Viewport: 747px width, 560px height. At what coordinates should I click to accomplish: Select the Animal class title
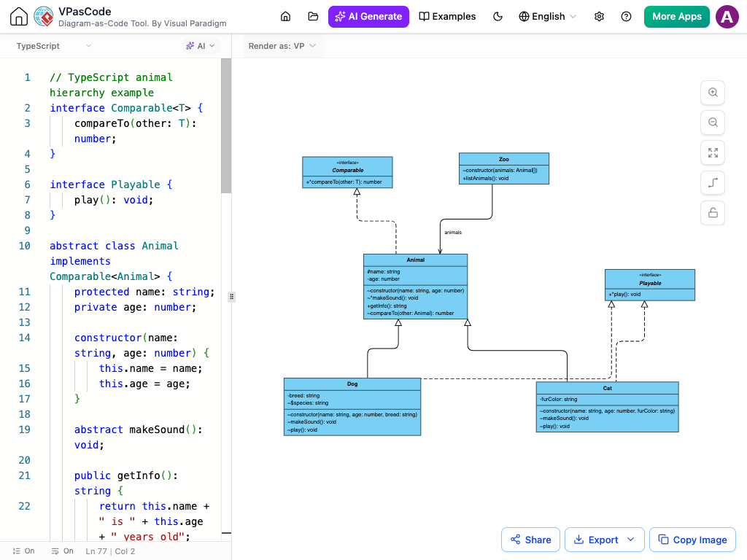(x=415, y=260)
